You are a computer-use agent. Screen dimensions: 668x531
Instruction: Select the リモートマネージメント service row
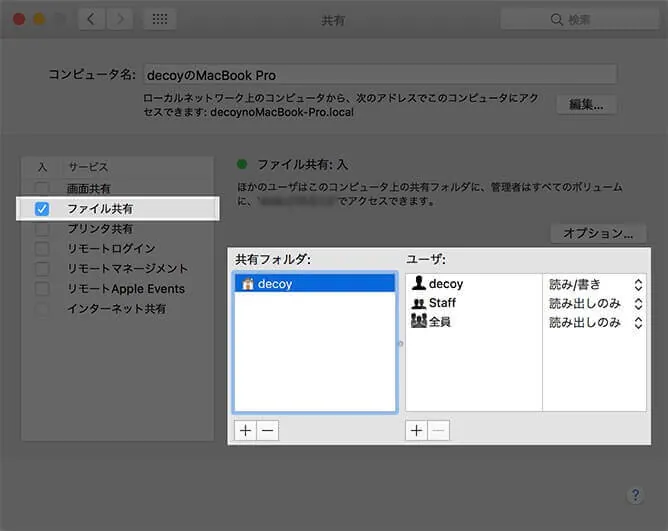point(118,268)
